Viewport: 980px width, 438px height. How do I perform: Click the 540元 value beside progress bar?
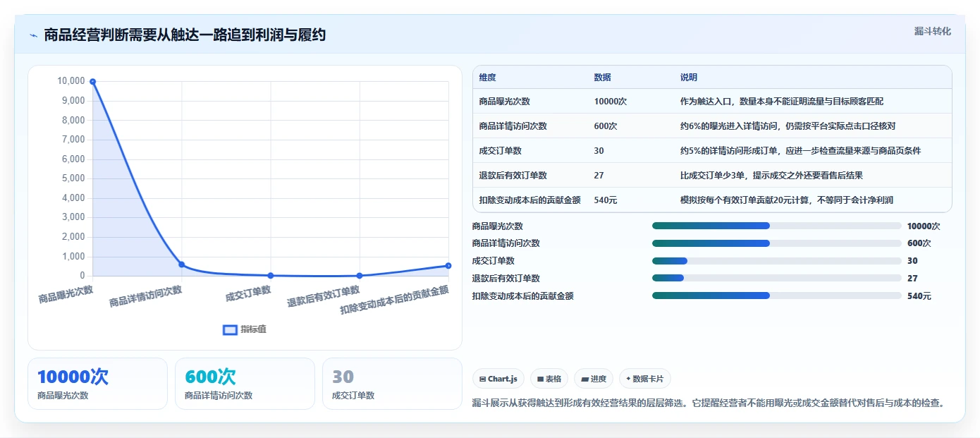919,296
